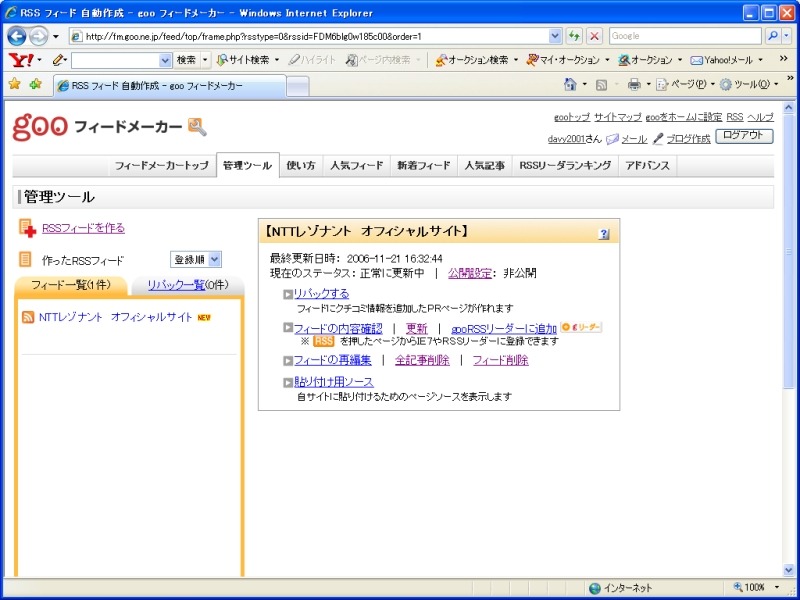Click the address bar URL field
The height and width of the screenshot is (600, 800).
(x=309, y=36)
